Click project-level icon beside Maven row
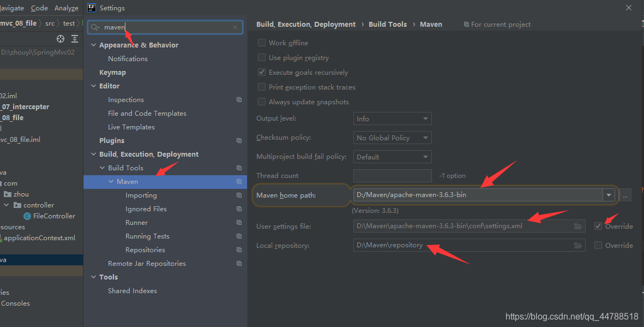Screen dimensions: 644x327 pyautogui.click(x=239, y=181)
